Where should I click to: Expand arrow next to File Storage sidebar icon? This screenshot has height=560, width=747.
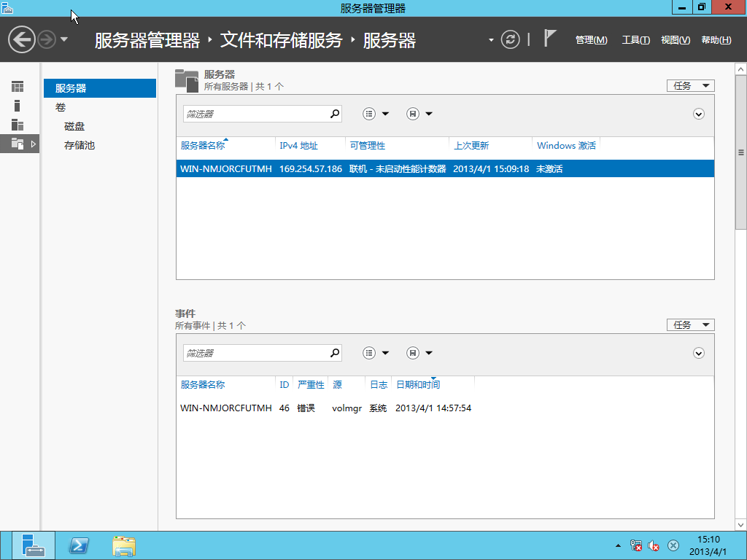coord(34,144)
